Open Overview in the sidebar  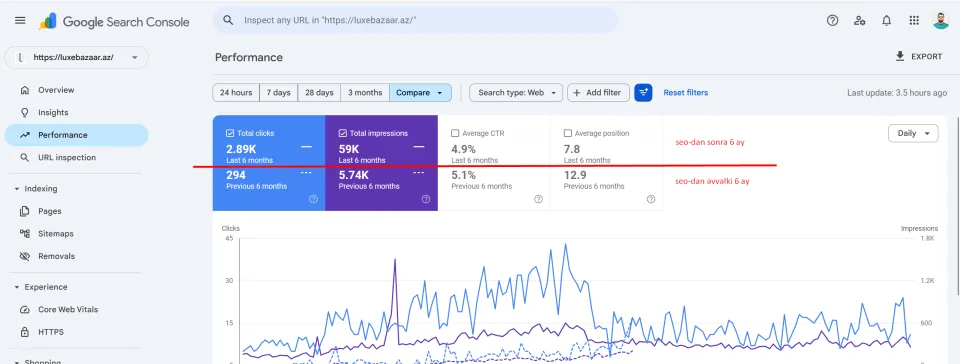point(77,90)
